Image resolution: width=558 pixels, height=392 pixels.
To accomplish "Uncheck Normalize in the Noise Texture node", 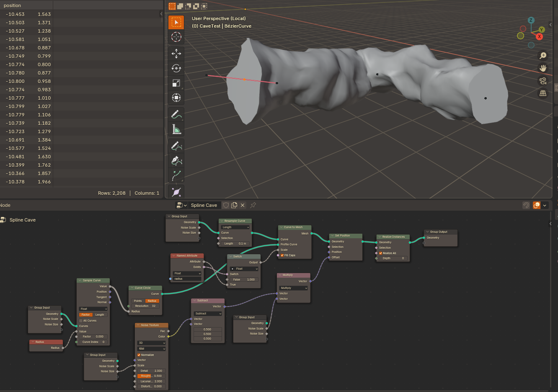I will coord(139,355).
